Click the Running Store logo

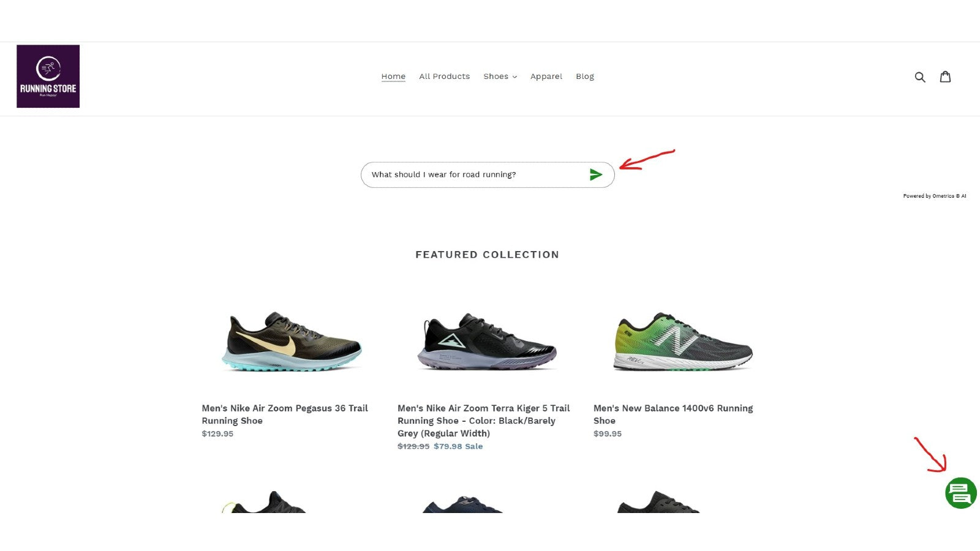tap(48, 76)
